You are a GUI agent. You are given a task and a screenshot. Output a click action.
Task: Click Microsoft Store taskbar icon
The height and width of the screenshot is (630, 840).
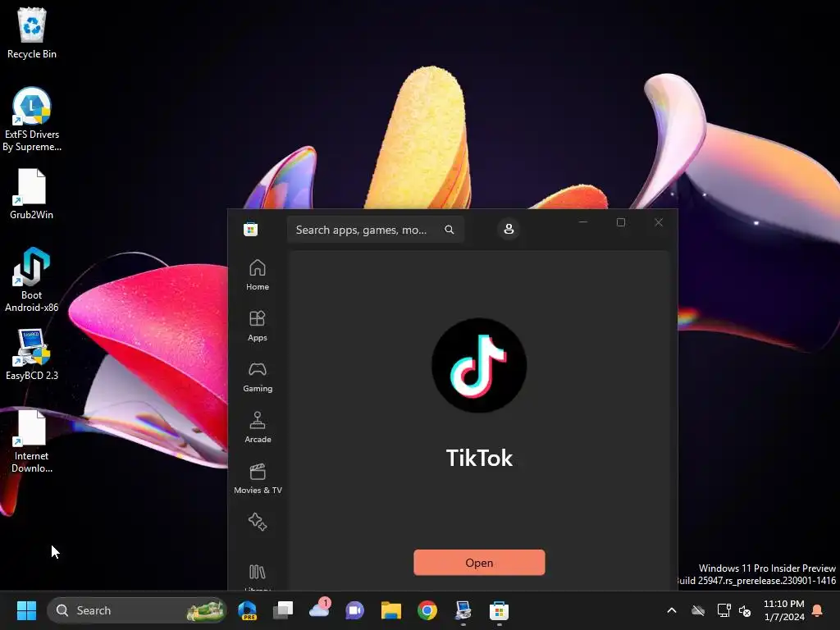[x=499, y=610]
